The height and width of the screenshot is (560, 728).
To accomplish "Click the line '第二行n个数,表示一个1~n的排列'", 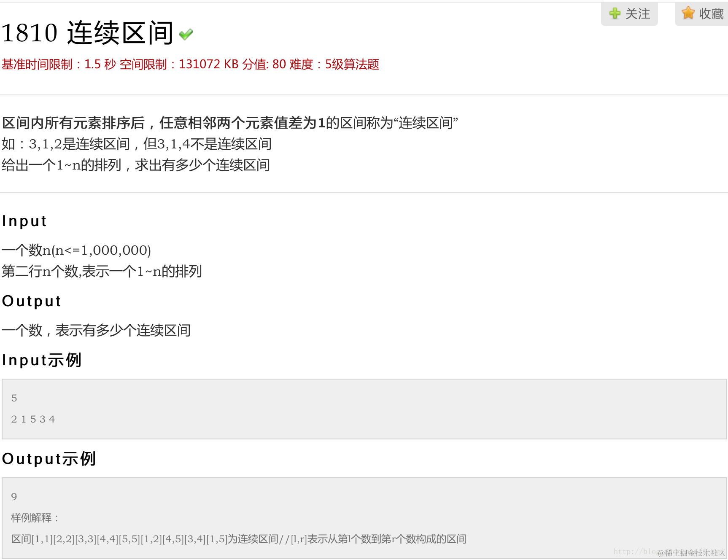I will coord(102,271).
